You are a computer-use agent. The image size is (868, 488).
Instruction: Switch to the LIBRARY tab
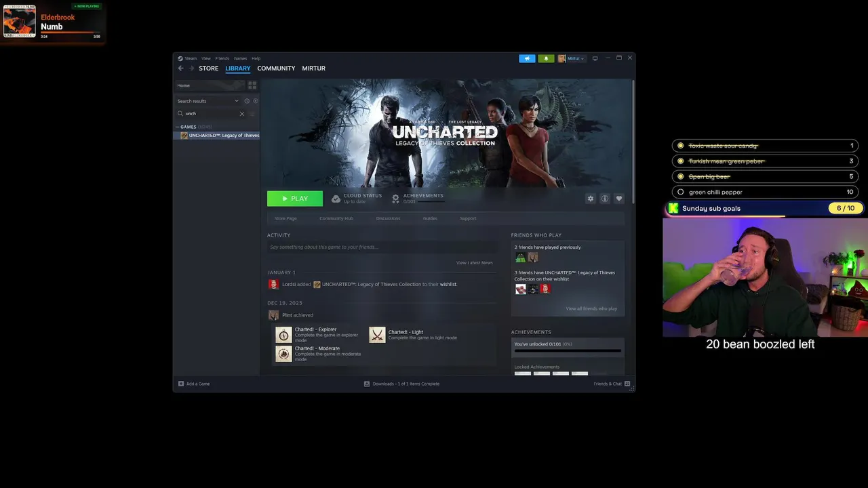click(x=238, y=68)
